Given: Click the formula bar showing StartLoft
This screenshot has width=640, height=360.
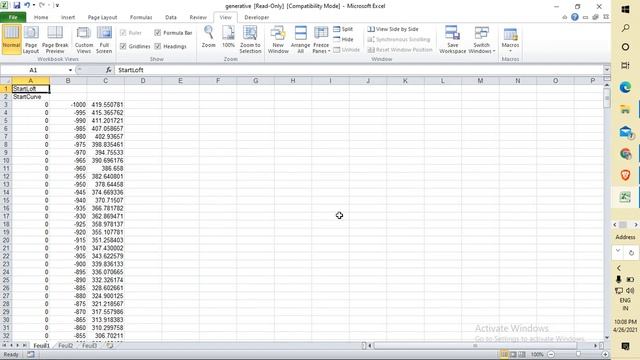Looking at the screenshot, I should pyautogui.click(x=359, y=70).
